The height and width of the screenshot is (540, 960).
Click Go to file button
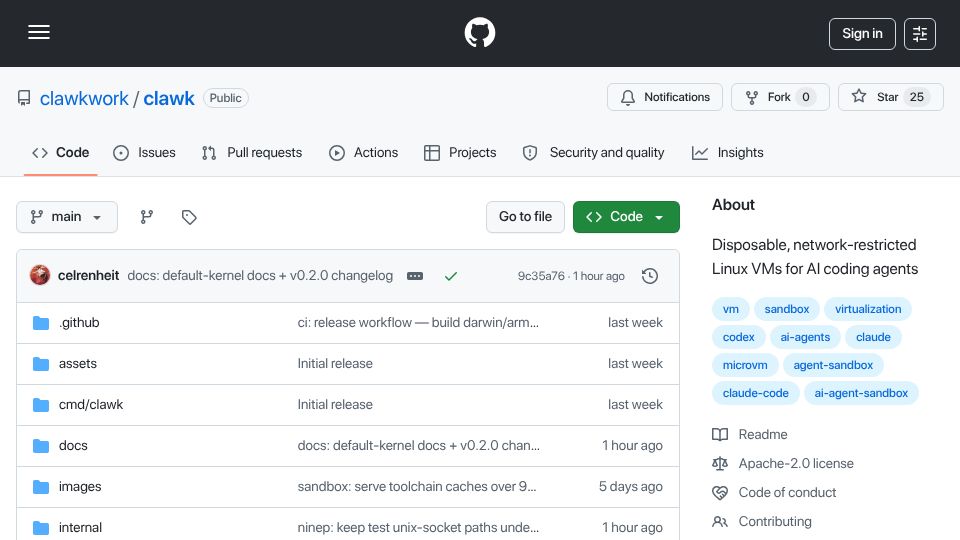coord(525,217)
